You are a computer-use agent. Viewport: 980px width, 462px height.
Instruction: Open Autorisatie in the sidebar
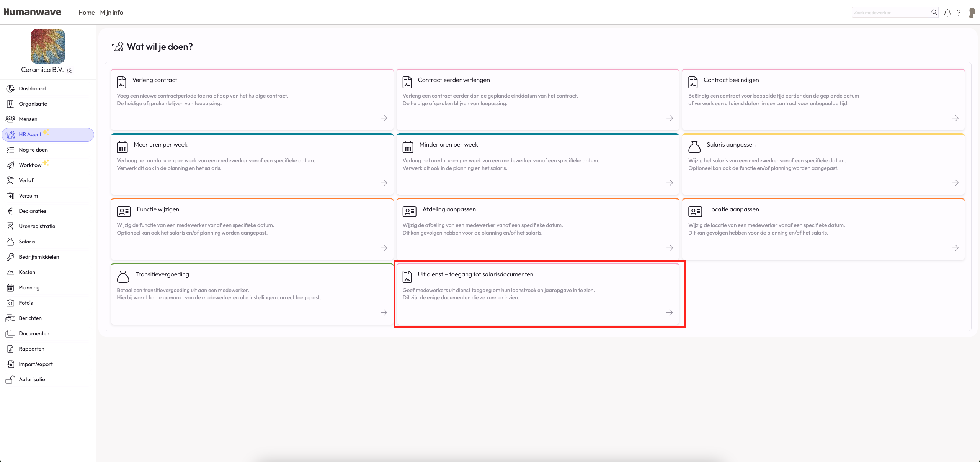(32, 379)
